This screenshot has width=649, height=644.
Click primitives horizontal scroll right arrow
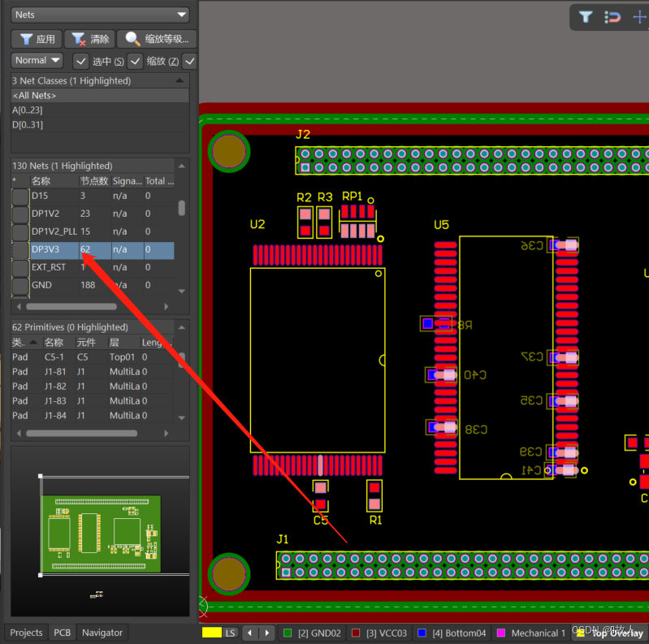tap(167, 434)
